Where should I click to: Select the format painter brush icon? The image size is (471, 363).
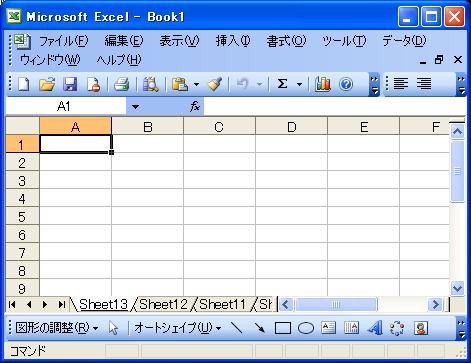tap(214, 84)
